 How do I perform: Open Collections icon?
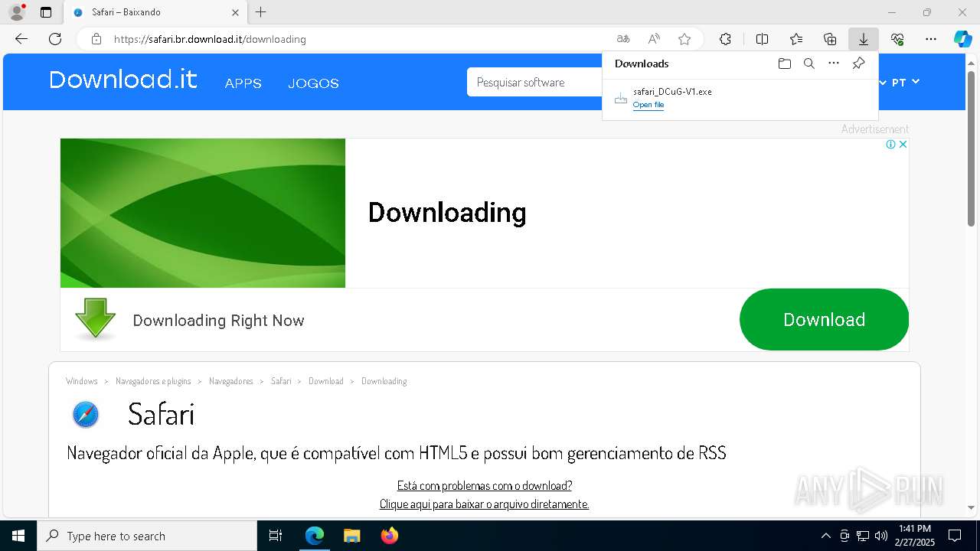[x=830, y=39]
